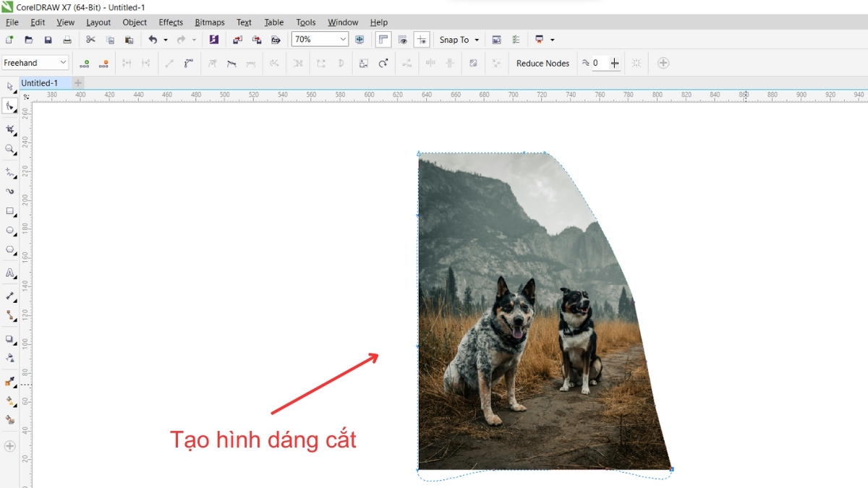Click the Stretch or scale nodes icon
Screen dimensions: 868x488
[x=364, y=63]
